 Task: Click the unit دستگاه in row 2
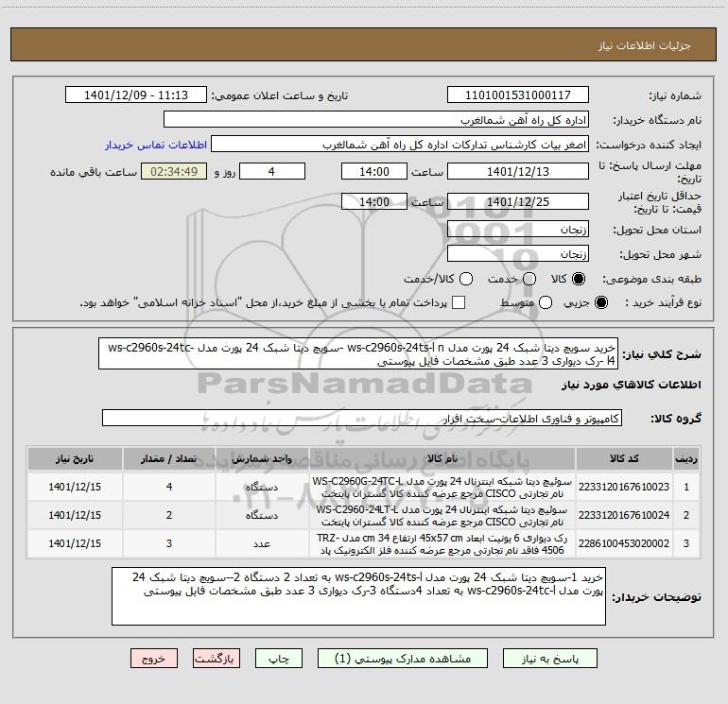(x=262, y=515)
